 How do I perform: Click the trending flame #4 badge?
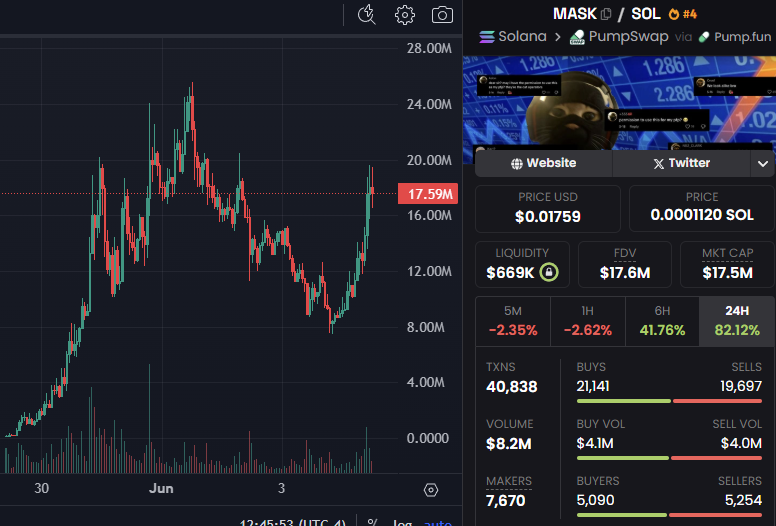pos(683,14)
